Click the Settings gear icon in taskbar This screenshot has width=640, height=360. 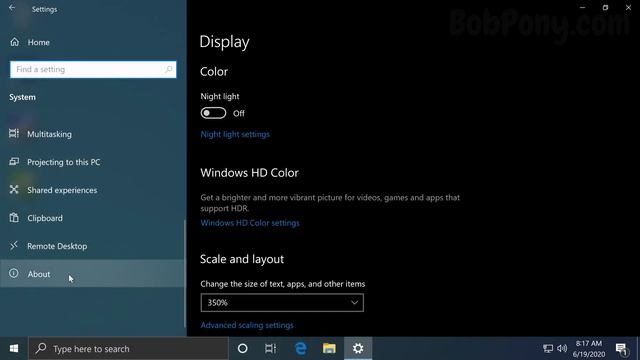[358, 349]
